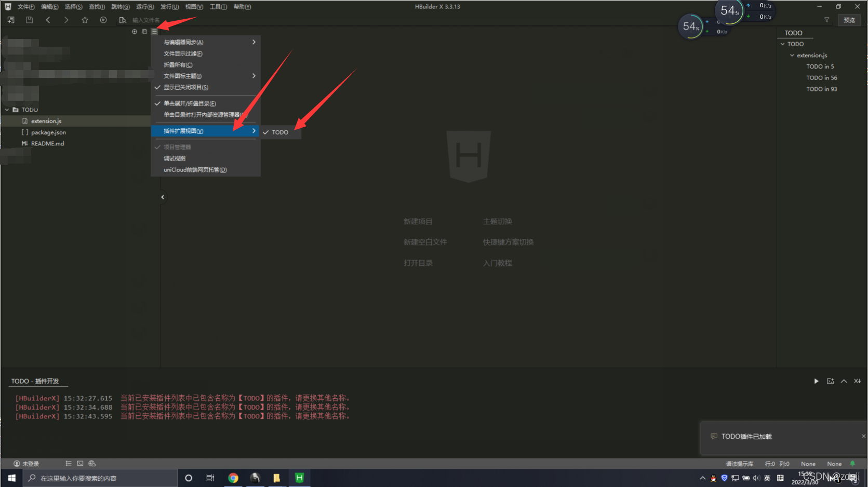Viewport: 868px width, 487px height.
Task: Open the 文件(F) menu
Action: point(26,7)
